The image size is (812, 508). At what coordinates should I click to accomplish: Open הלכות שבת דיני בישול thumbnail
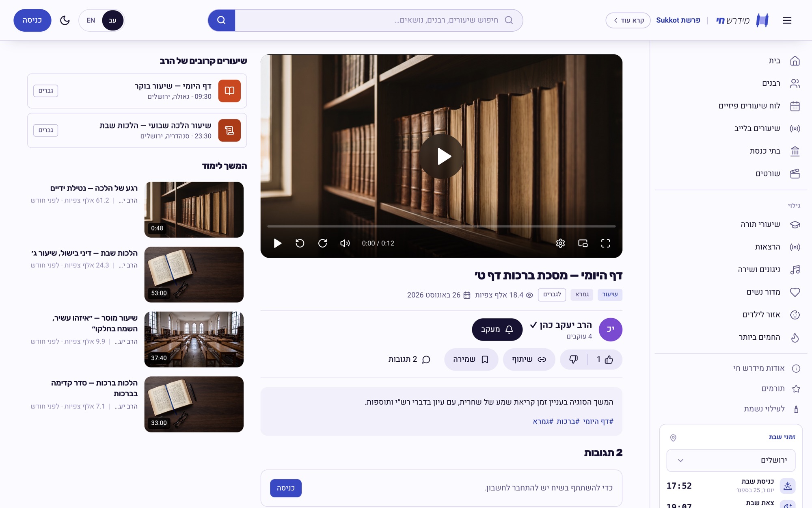click(x=194, y=275)
